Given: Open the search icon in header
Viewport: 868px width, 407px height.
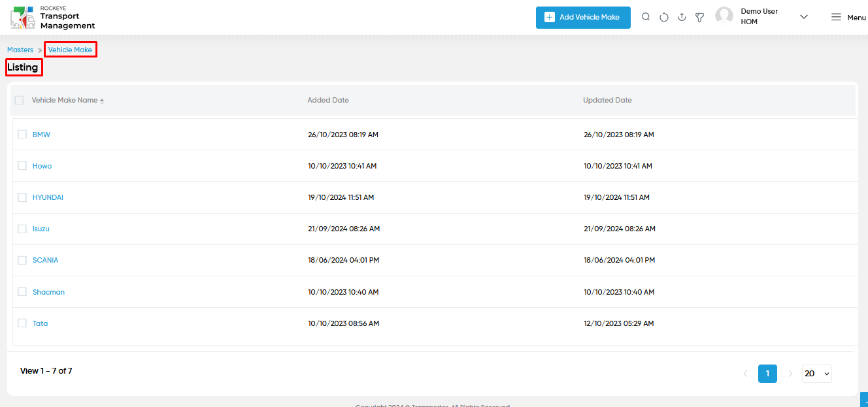Looking at the screenshot, I should [x=646, y=17].
